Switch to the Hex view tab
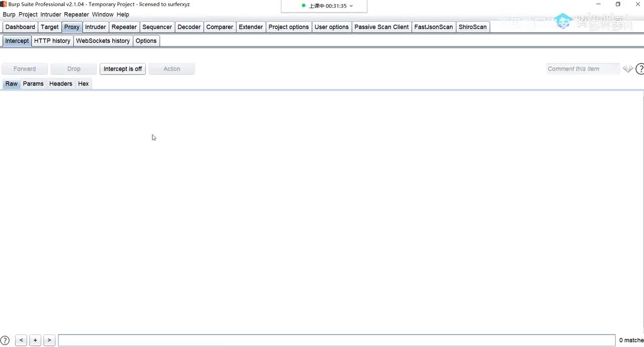 pyautogui.click(x=84, y=83)
